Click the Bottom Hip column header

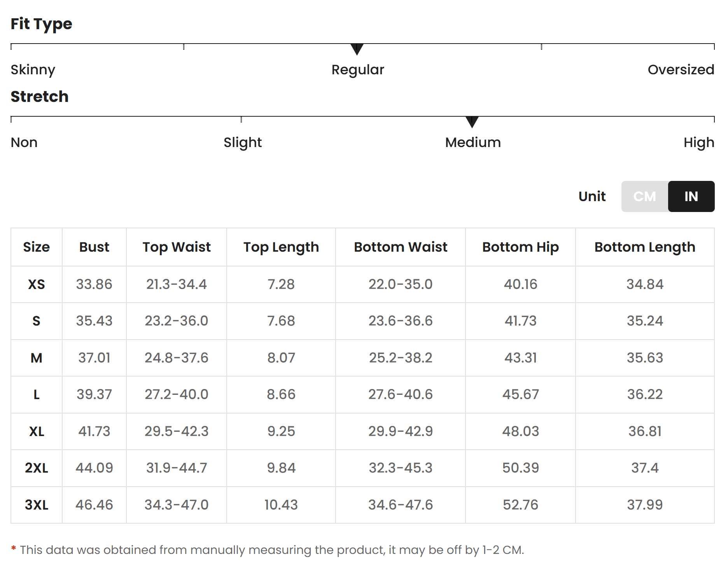click(520, 247)
